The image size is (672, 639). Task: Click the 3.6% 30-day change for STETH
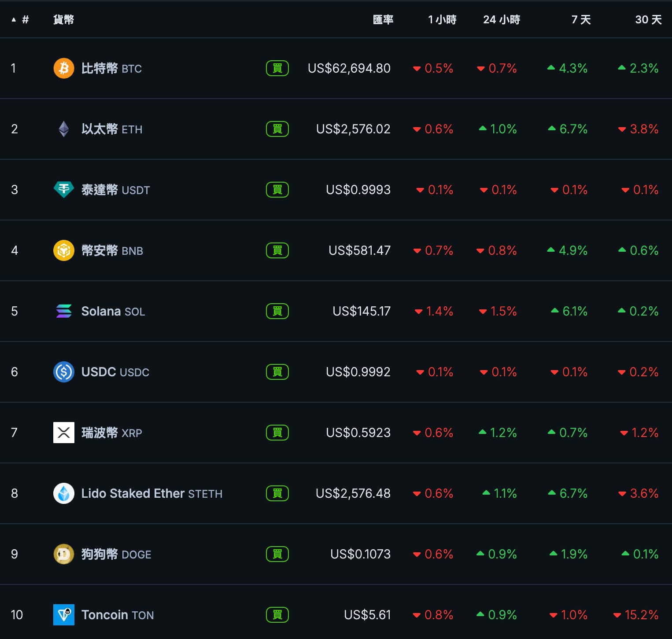(639, 493)
